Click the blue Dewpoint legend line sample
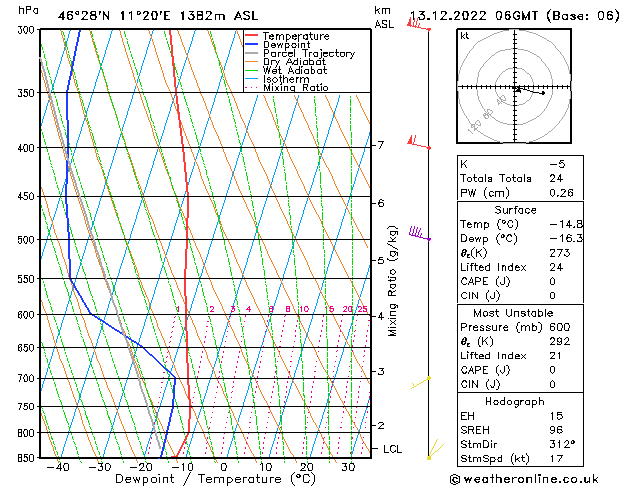 point(251,44)
